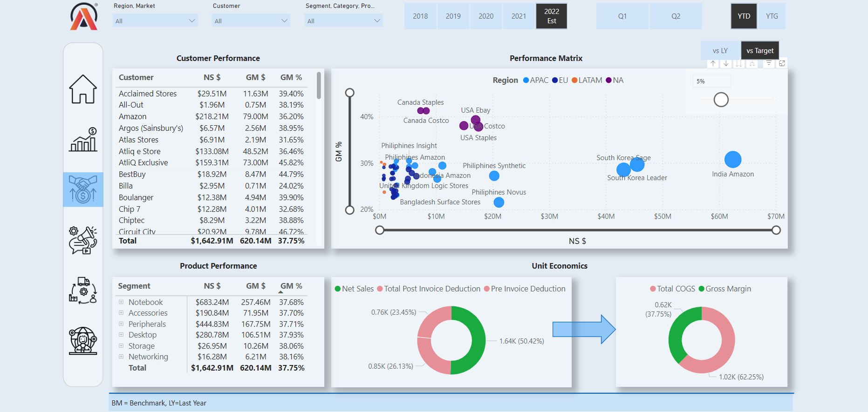Click the 5% value input box
This screenshot has width=868, height=412.
[x=712, y=81]
